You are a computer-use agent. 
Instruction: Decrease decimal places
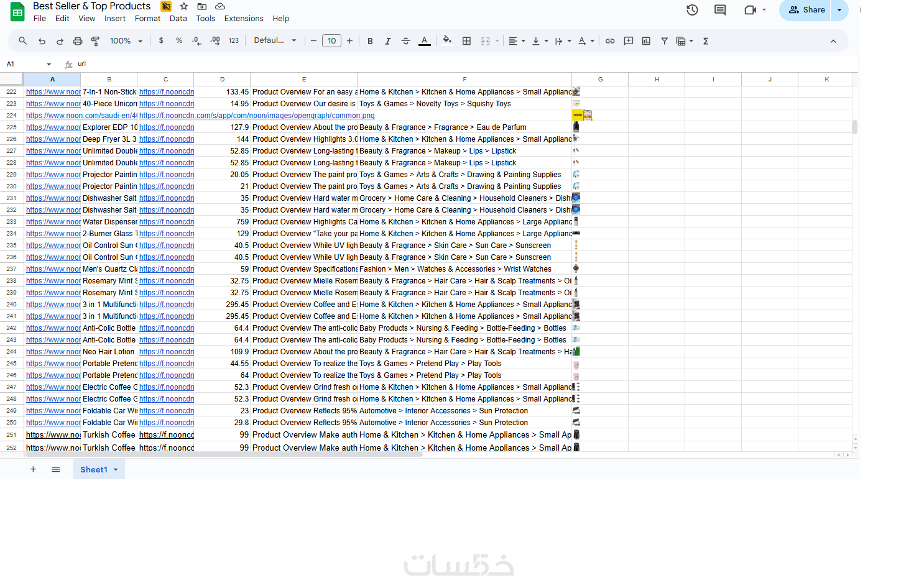click(x=196, y=41)
